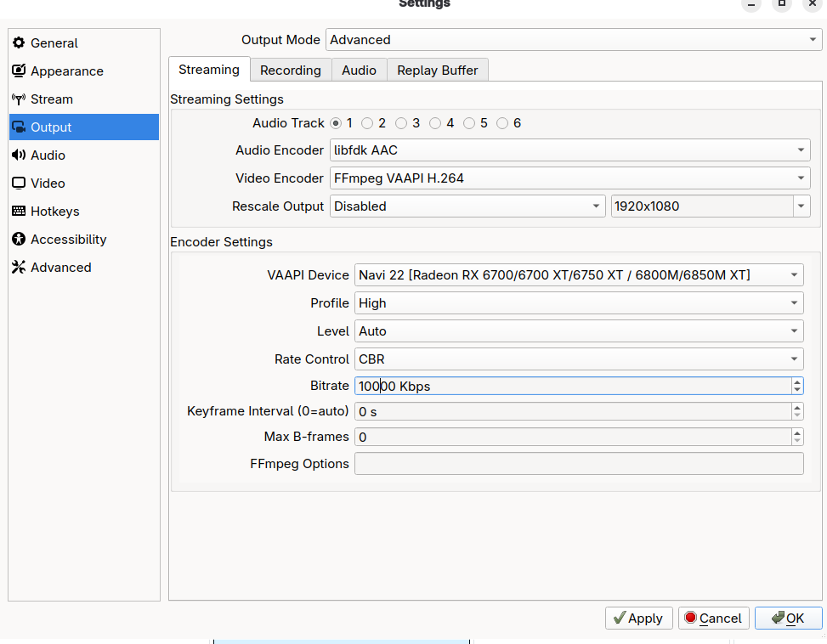Increase Bitrate with the up stepper arrow

click(x=797, y=381)
